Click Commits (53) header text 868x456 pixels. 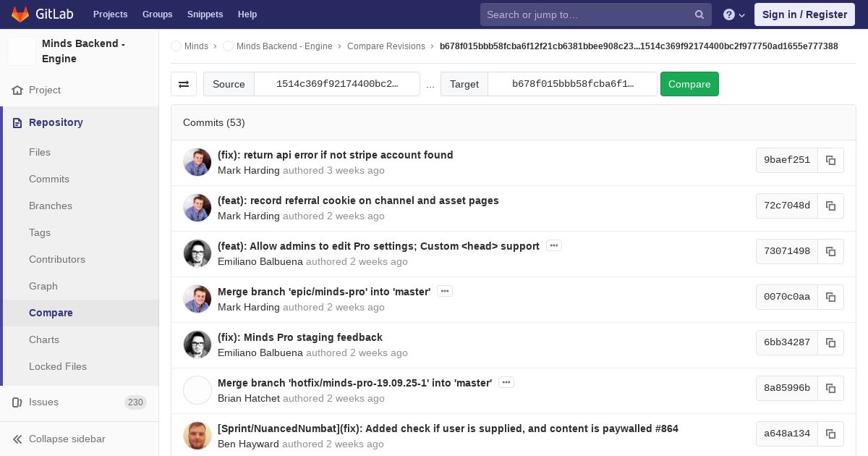coord(214,123)
